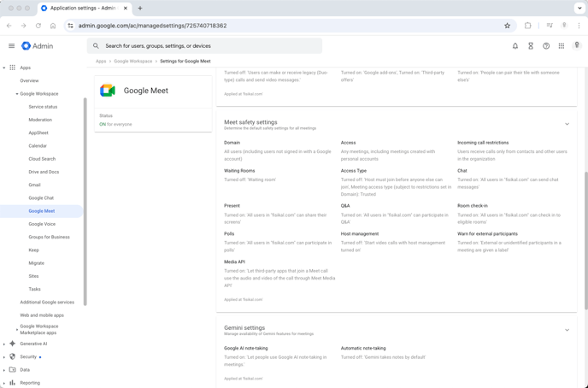
Task: Click the Google Admin logo
Action: click(x=37, y=46)
